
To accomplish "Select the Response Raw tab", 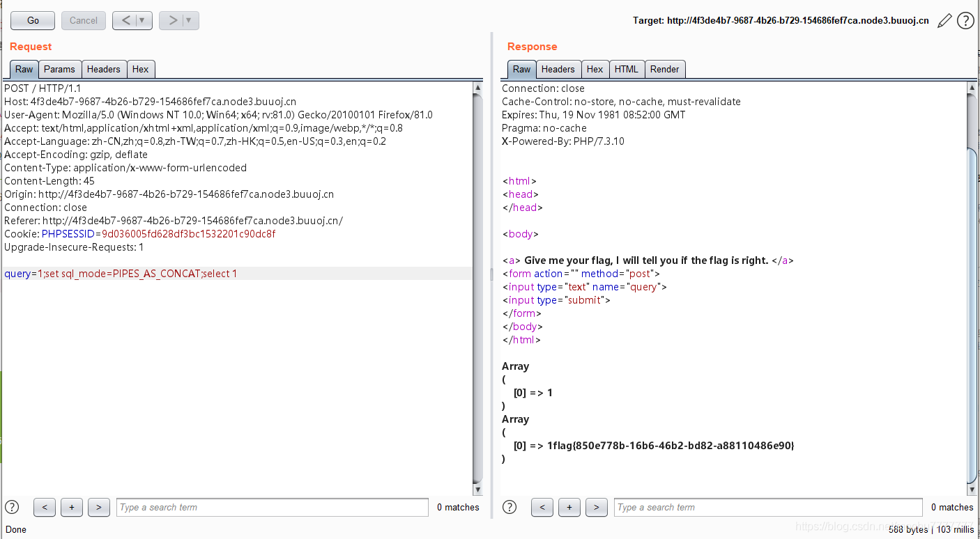I will pyautogui.click(x=522, y=69).
